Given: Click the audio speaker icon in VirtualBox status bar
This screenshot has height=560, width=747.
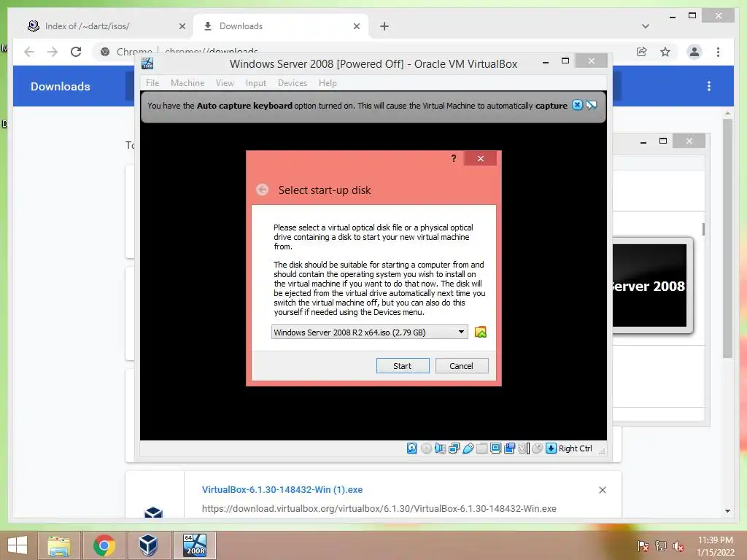Looking at the screenshot, I should pyautogui.click(x=440, y=448).
